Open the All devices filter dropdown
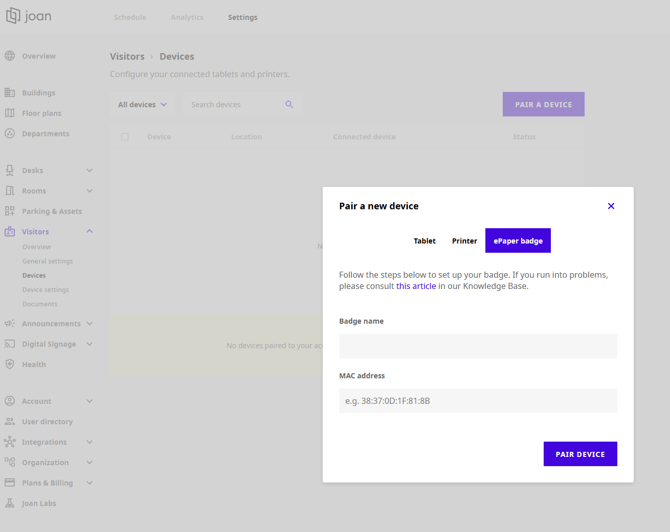 (142, 104)
